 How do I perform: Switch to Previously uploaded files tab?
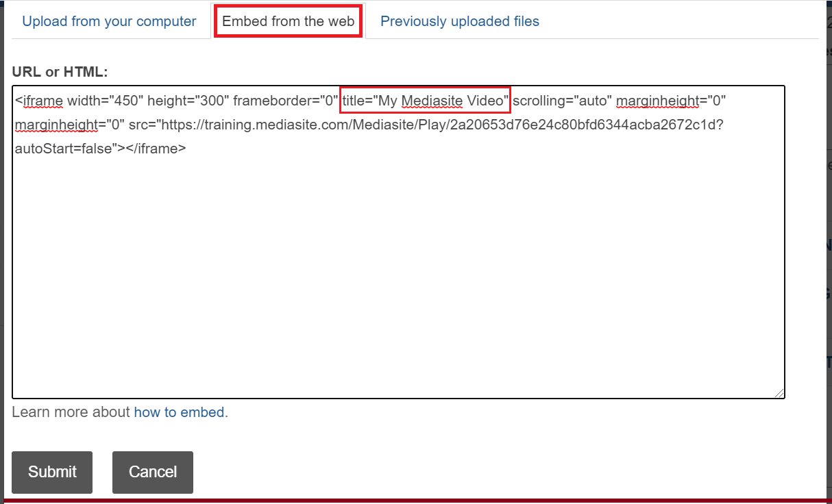460,21
